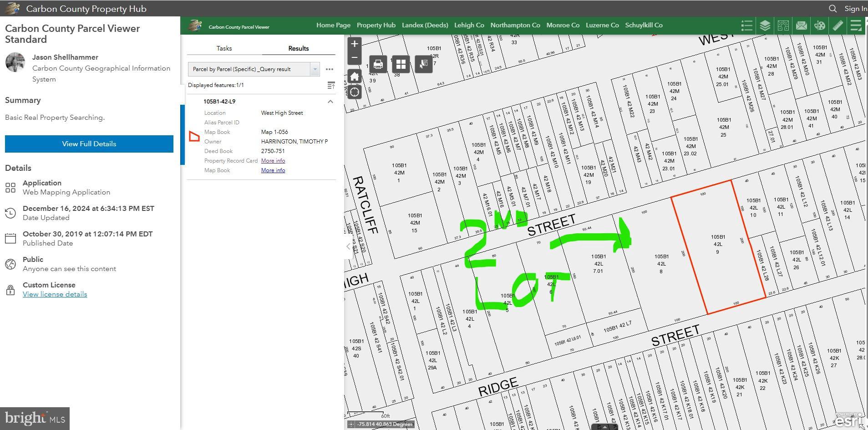Open the ruler Measurement tool

[838, 26]
